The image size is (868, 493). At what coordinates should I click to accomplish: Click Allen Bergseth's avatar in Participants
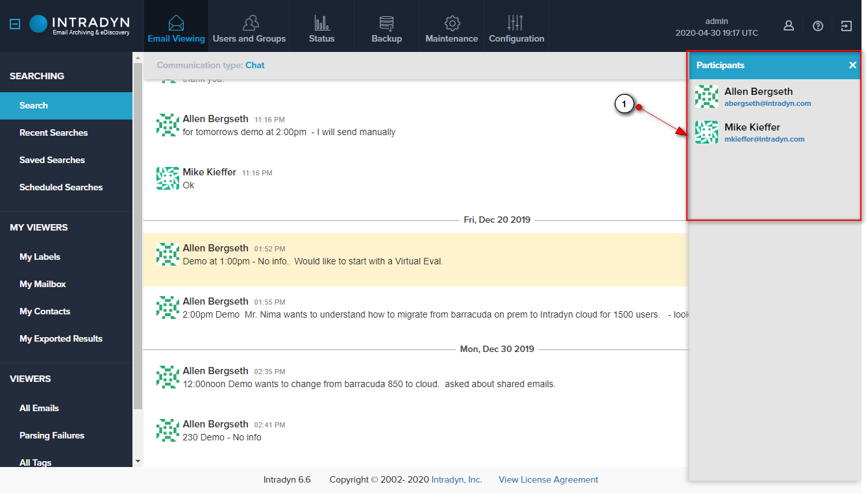coord(706,96)
